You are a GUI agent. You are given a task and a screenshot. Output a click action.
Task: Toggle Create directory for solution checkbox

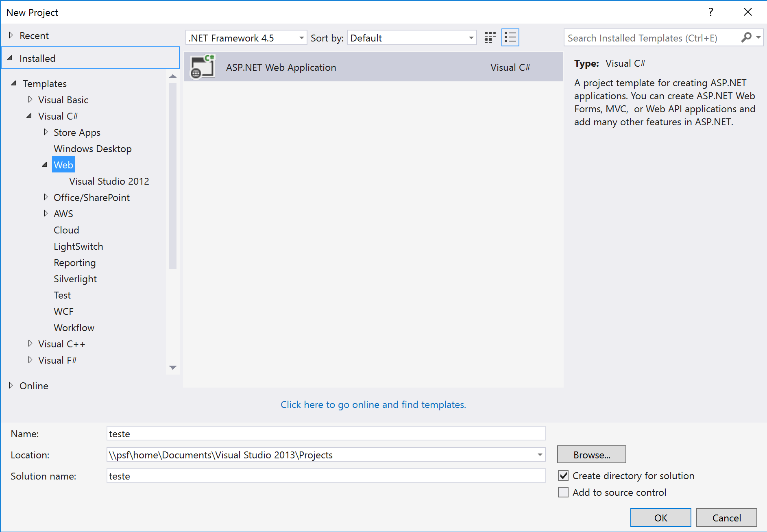563,475
